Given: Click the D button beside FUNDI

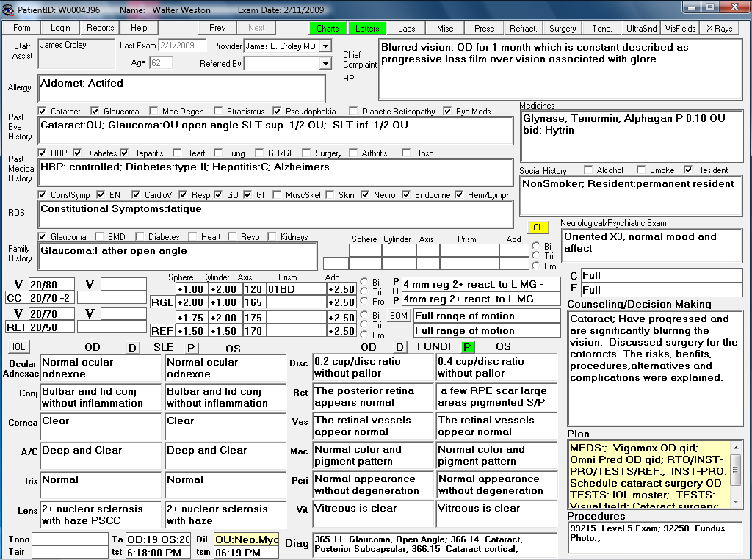Looking at the screenshot, I should [x=399, y=346].
